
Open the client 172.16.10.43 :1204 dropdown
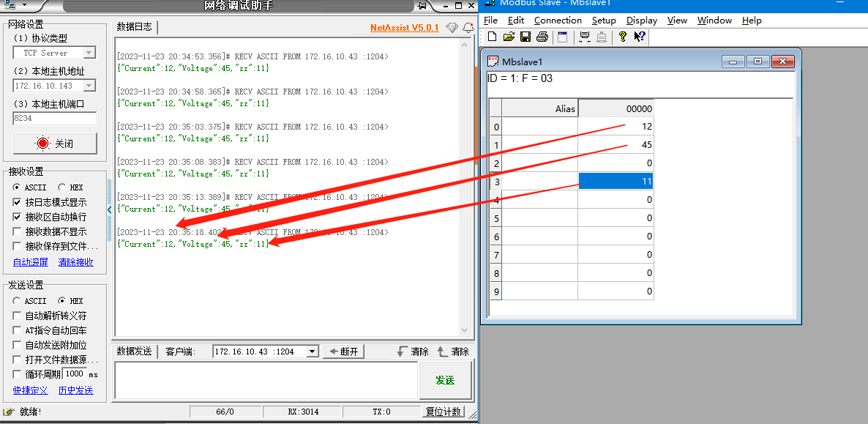point(313,352)
